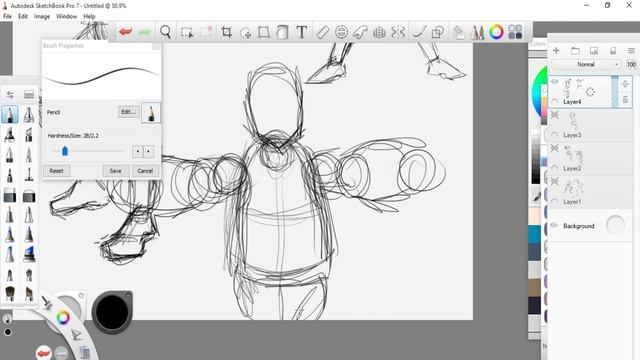Add an image layer
Image resolution: width=640 pixels, height=360 pixels.
594,51
